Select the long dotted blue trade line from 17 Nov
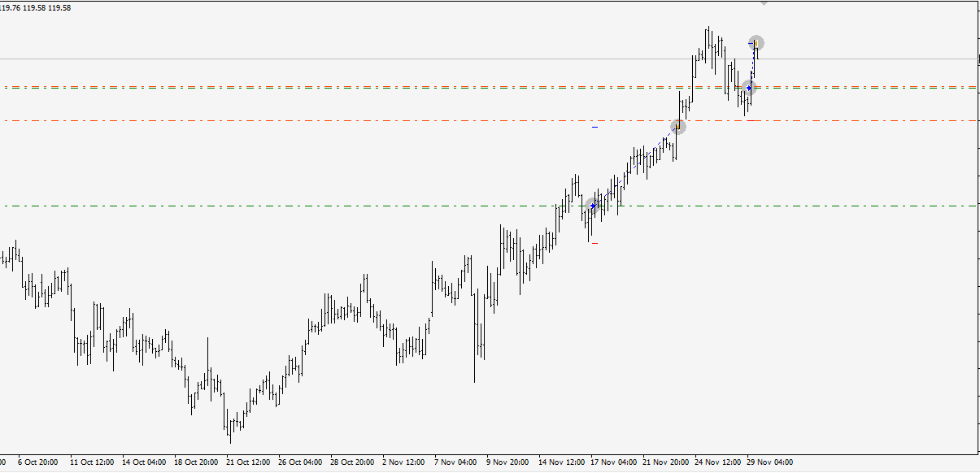This screenshot has height=473, width=980. [634, 167]
